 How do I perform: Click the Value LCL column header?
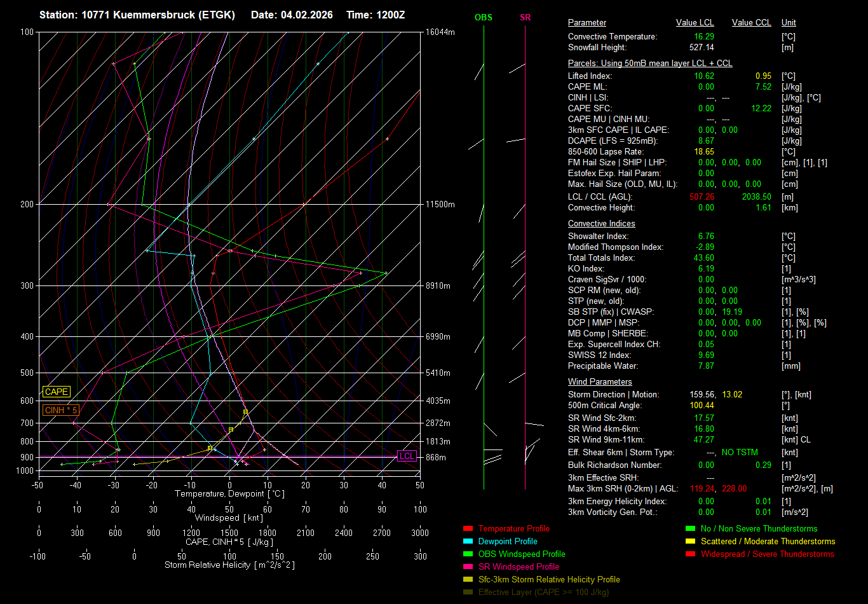point(695,23)
